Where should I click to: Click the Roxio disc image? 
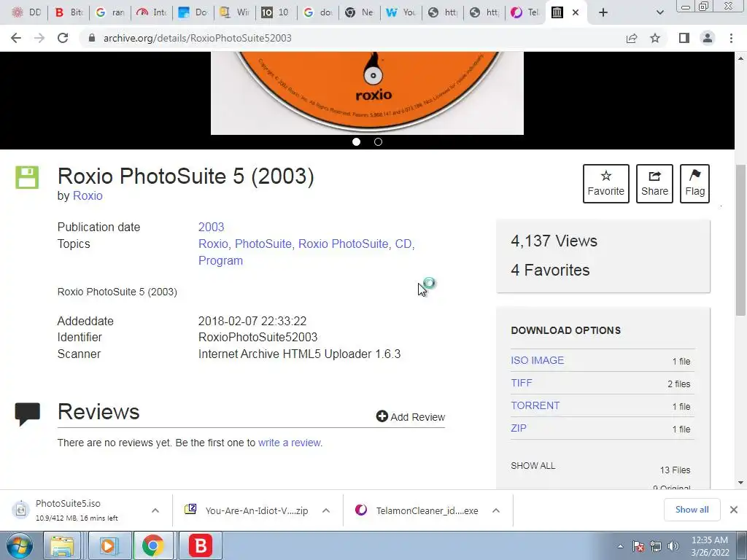[x=367, y=93]
